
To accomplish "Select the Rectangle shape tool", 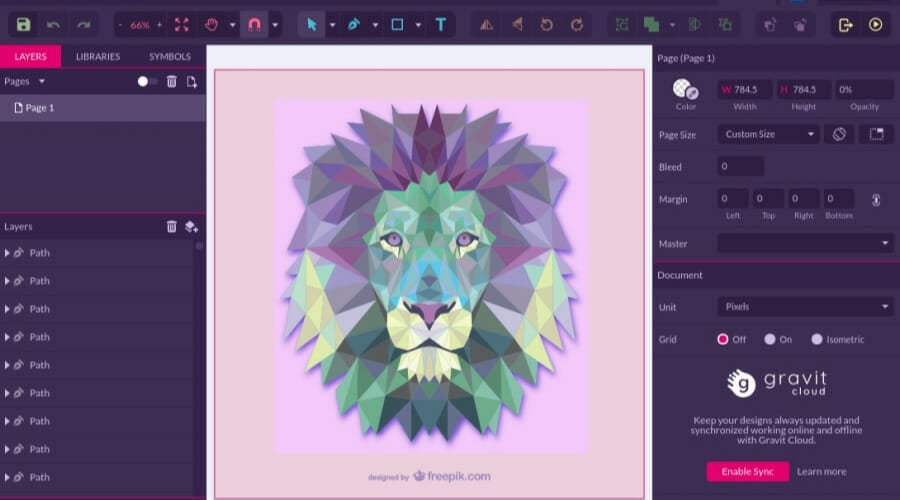I will [397, 25].
